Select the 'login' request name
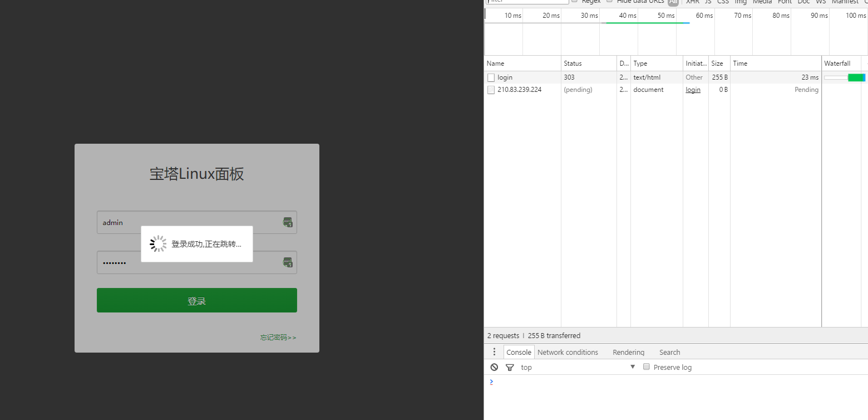 [505, 77]
